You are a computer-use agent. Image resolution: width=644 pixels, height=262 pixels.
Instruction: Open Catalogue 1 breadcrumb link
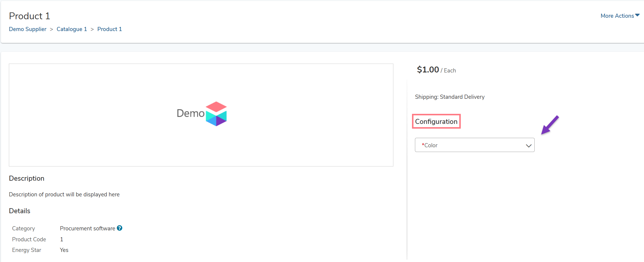pos(72,29)
